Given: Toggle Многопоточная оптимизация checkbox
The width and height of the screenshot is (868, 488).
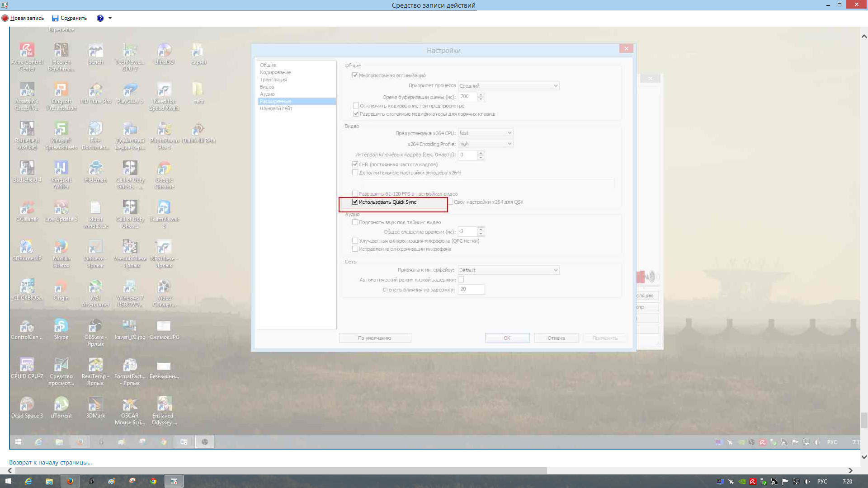Looking at the screenshot, I should pos(355,75).
